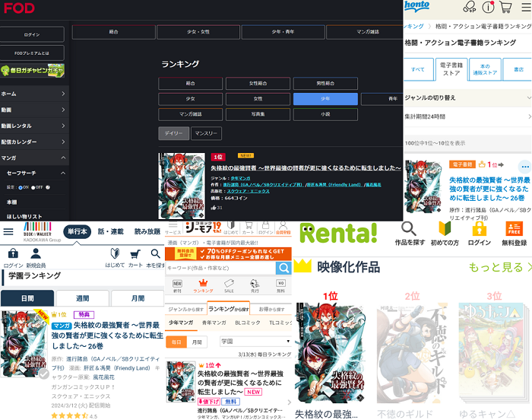Screen dimensions: 532x420
Task: Open the BookWalker cart icon
Action: 135,254
